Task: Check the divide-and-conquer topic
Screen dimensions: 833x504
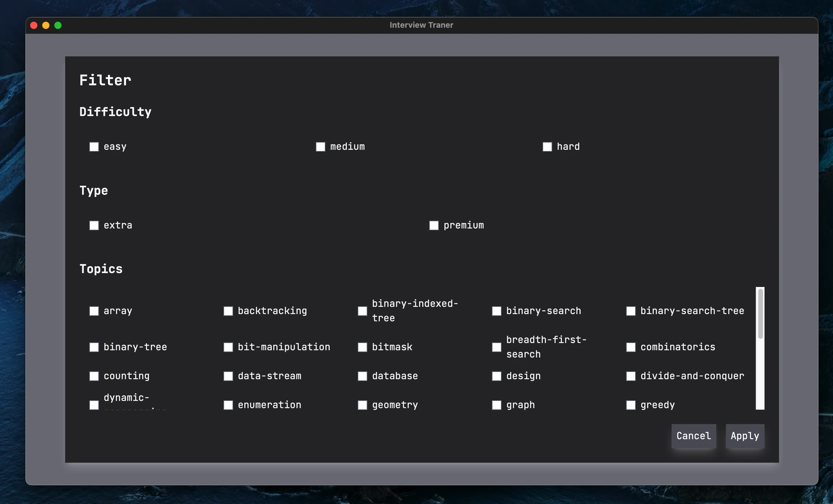Action: pos(631,376)
